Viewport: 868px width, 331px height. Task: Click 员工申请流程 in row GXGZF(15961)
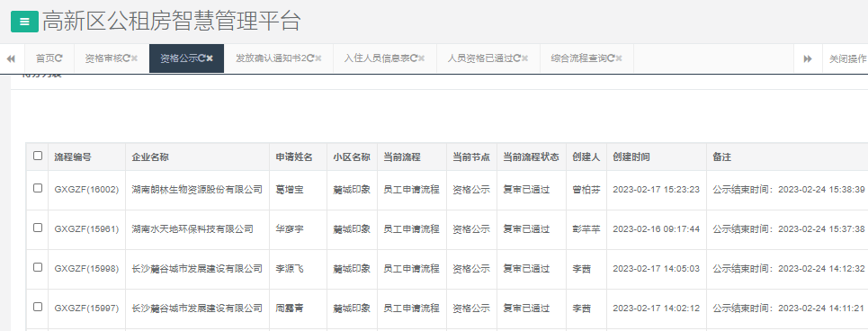pos(411,228)
